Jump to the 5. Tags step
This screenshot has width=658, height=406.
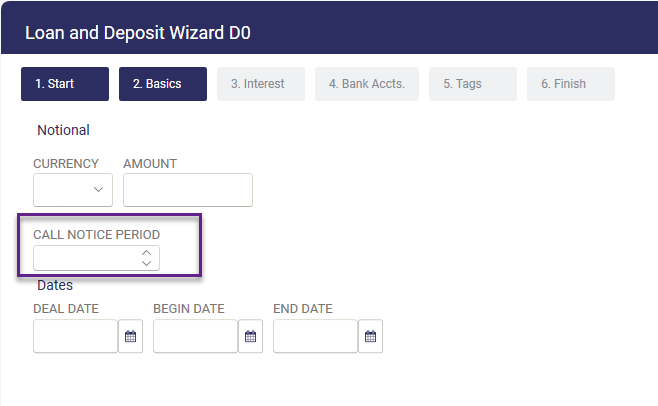point(473,84)
